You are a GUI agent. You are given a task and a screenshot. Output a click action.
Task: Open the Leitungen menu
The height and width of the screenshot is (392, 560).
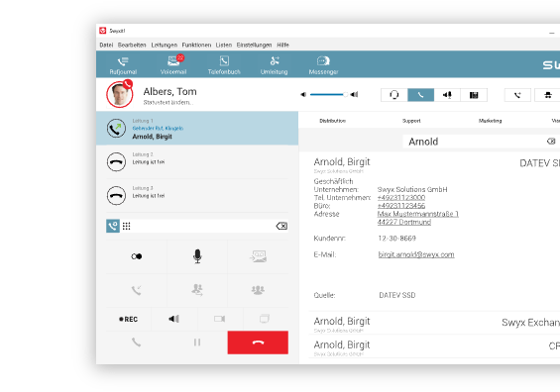tap(164, 45)
